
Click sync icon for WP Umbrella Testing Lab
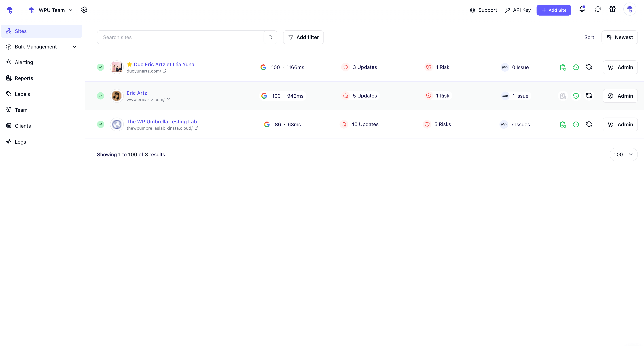point(589,124)
